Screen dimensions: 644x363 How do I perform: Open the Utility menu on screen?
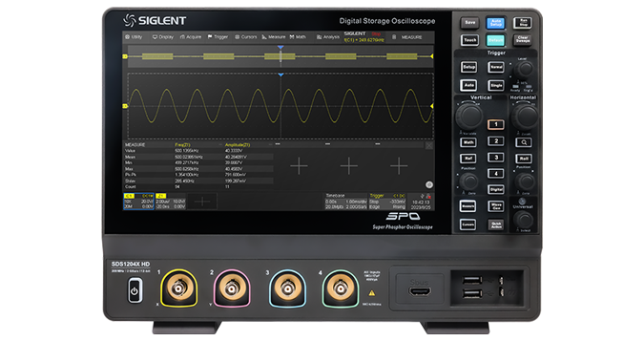pos(134,37)
